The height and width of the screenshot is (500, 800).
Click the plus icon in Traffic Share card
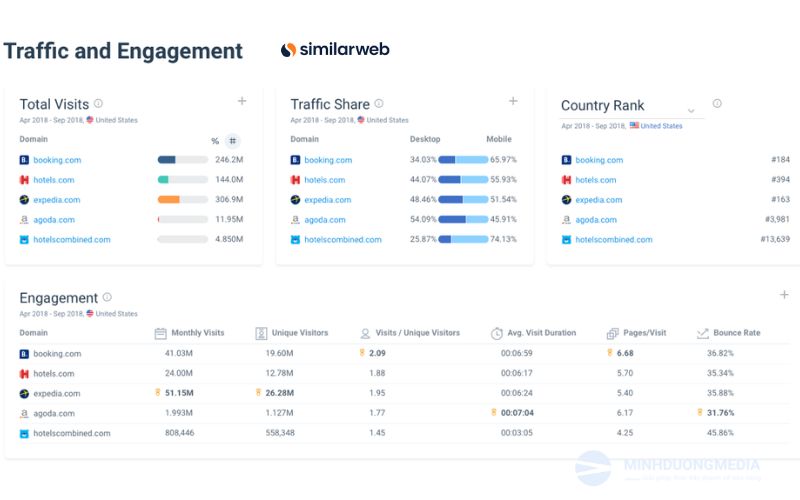tap(513, 101)
